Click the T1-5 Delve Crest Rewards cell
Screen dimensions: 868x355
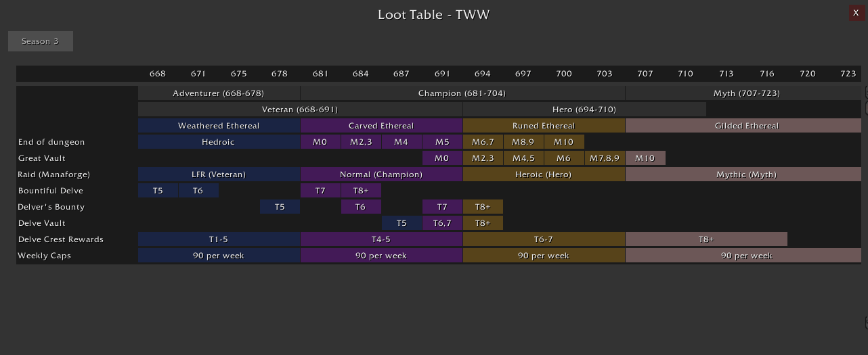pos(219,239)
